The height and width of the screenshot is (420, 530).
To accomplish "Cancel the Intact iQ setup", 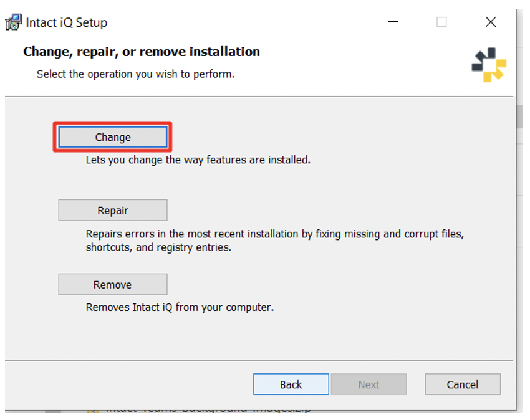I will point(462,384).
